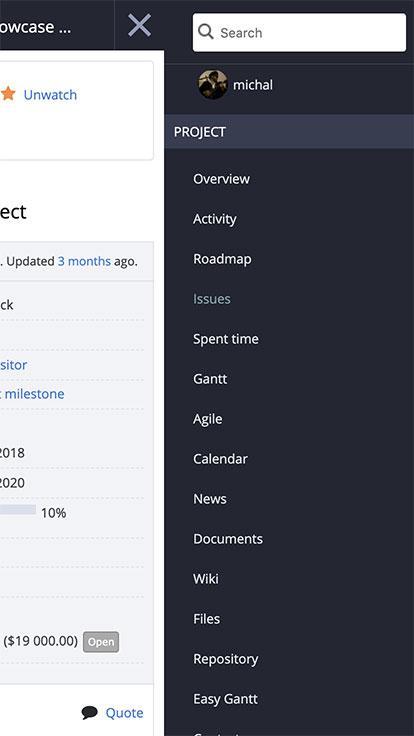Image resolution: width=414 pixels, height=736 pixels.
Task: Go to the Activity page
Action: tap(215, 219)
